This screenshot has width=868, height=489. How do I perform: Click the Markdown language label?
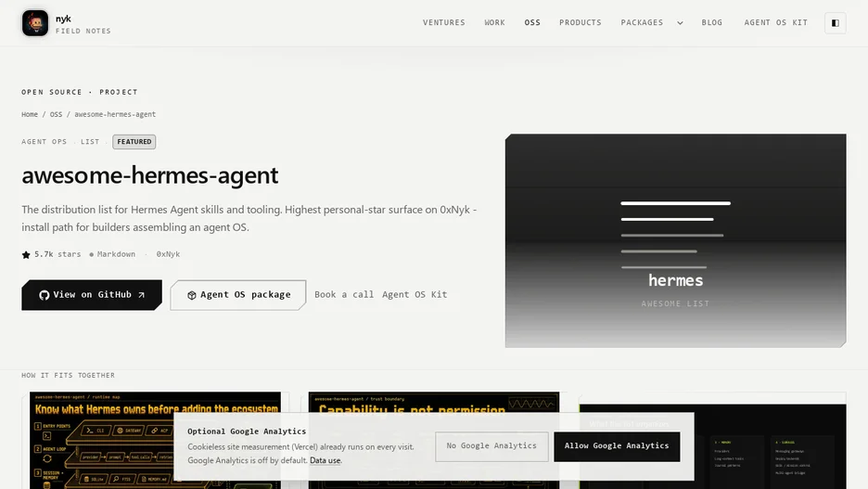pyautogui.click(x=116, y=254)
